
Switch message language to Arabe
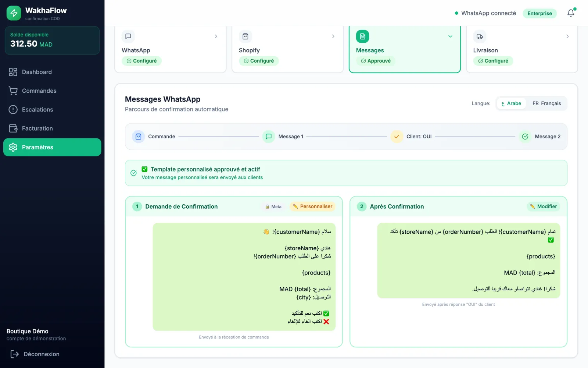point(511,103)
